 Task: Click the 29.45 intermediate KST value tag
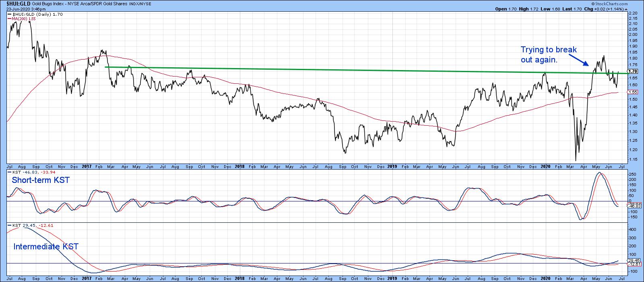point(635,260)
